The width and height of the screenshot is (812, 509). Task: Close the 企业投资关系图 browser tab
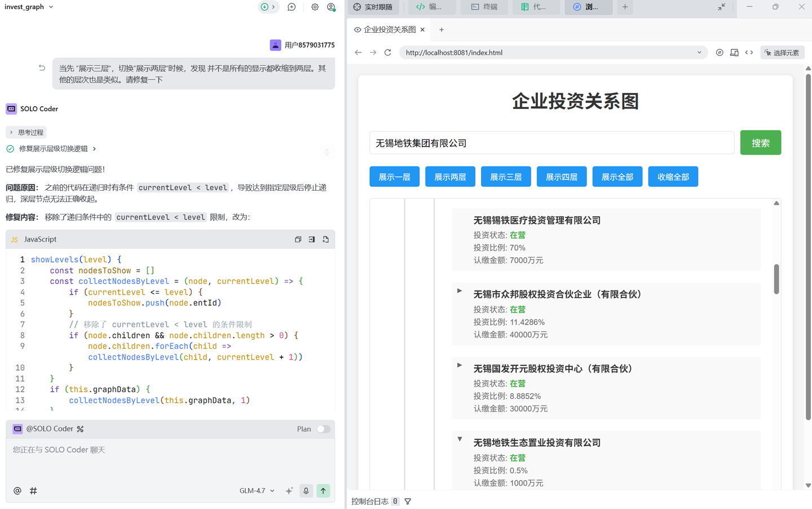422,29
